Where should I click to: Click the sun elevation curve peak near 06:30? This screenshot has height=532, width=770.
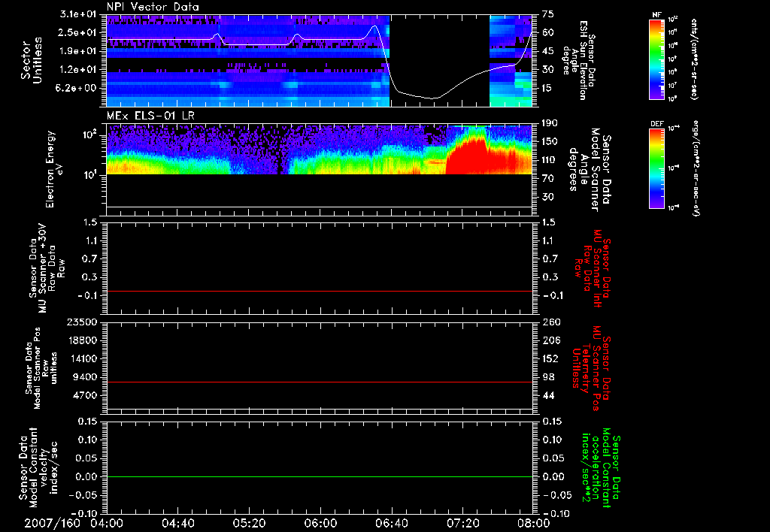pyautogui.click(x=374, y=26)
